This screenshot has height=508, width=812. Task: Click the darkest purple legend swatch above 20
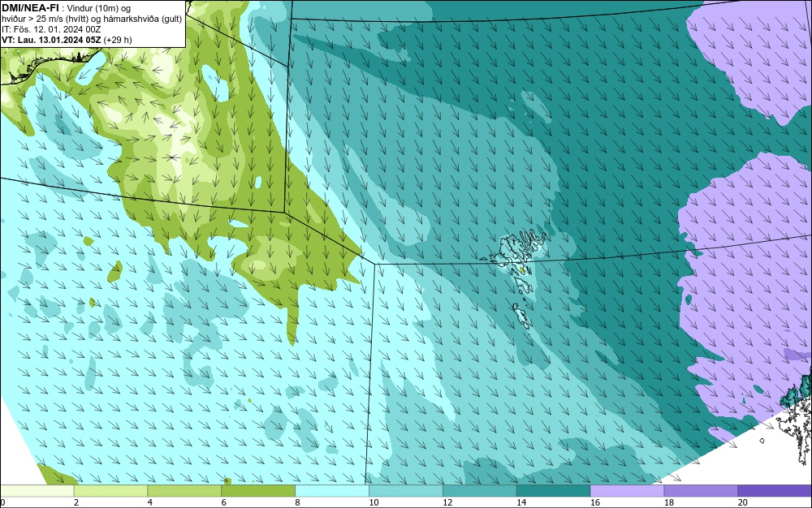pyautogui.click(x=775, y=490)
